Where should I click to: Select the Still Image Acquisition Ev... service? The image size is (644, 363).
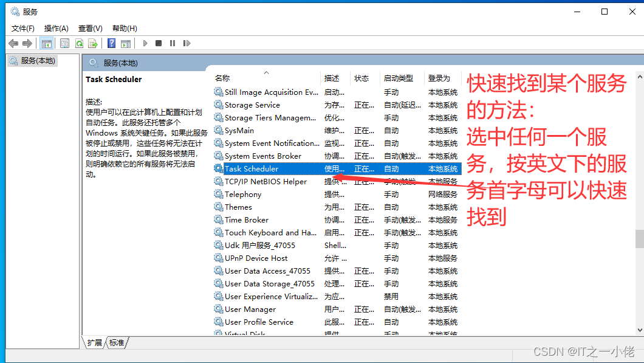pyautogui.click(x=272, y=92)
